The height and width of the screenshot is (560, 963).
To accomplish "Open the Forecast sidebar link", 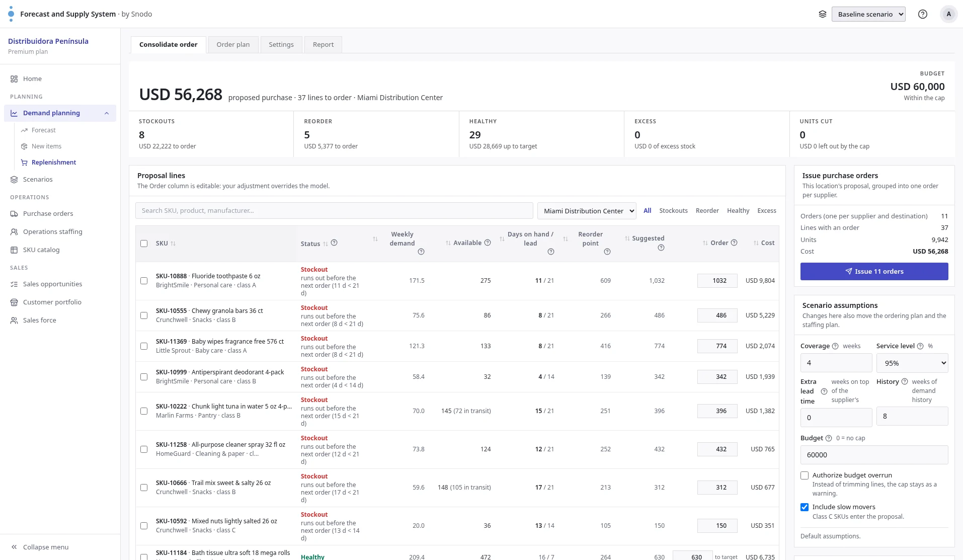I will pyautogui.click(x=44, y=130).
